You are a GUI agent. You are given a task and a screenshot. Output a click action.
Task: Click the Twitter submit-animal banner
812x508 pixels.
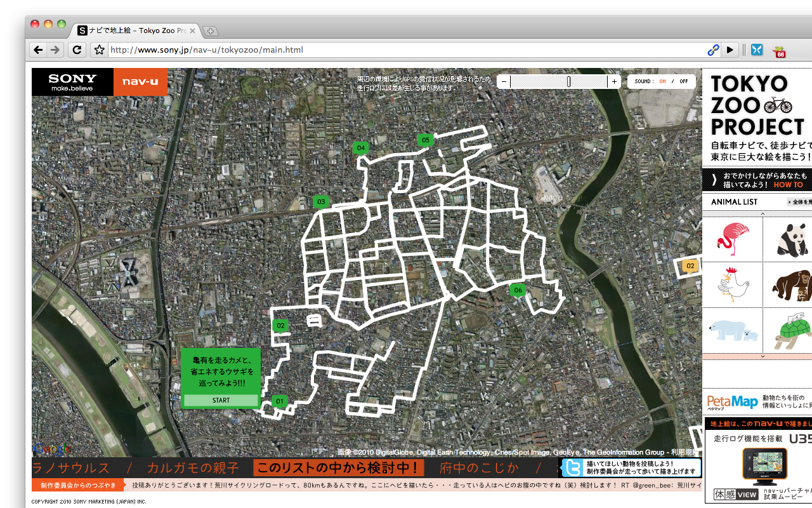[x=631, y=468]
